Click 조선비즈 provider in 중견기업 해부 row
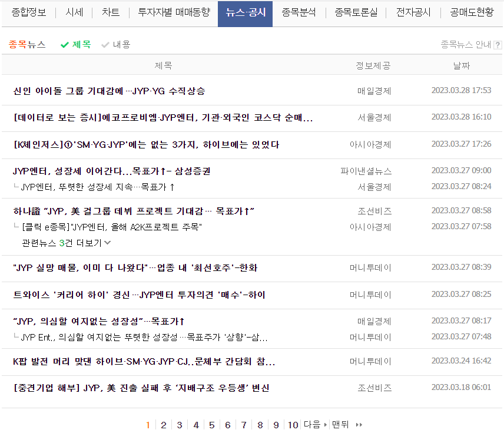This screenshot has height=433, width=504. point(375,388)
